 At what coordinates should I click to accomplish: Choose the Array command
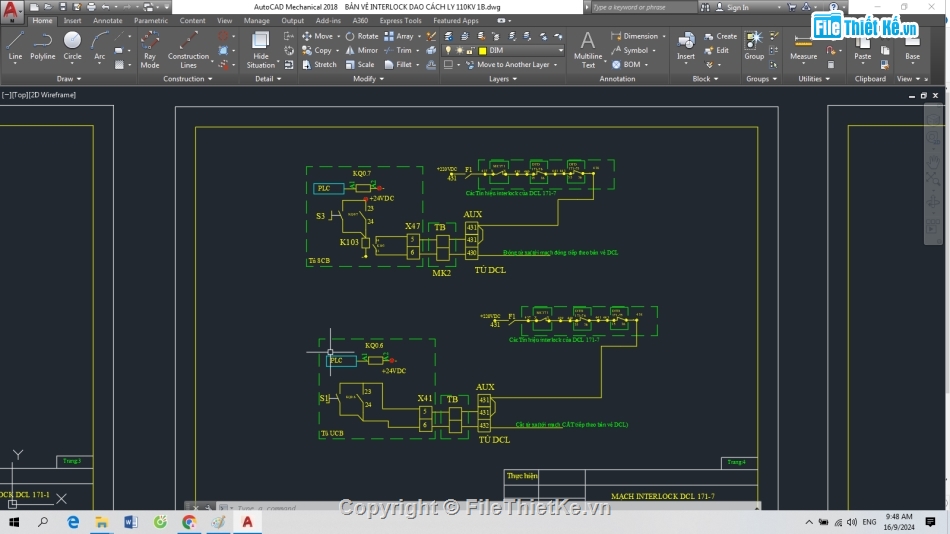399,36
